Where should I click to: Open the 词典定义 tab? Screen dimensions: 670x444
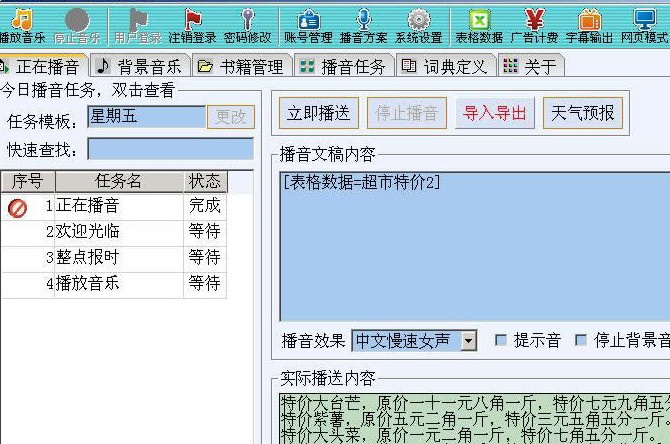tap(446, 66)
